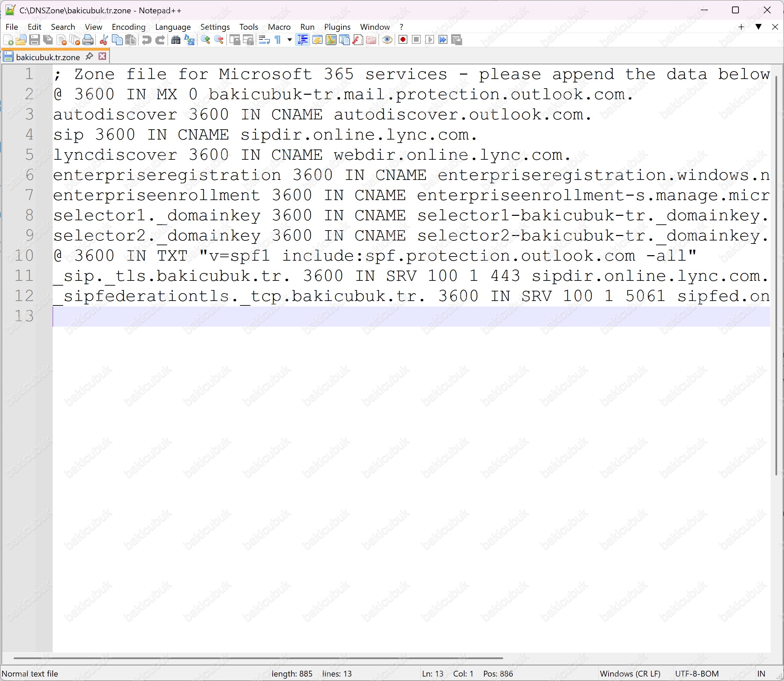
Task: Click the Zoom In magnifier icon
Action: (206, 40)
